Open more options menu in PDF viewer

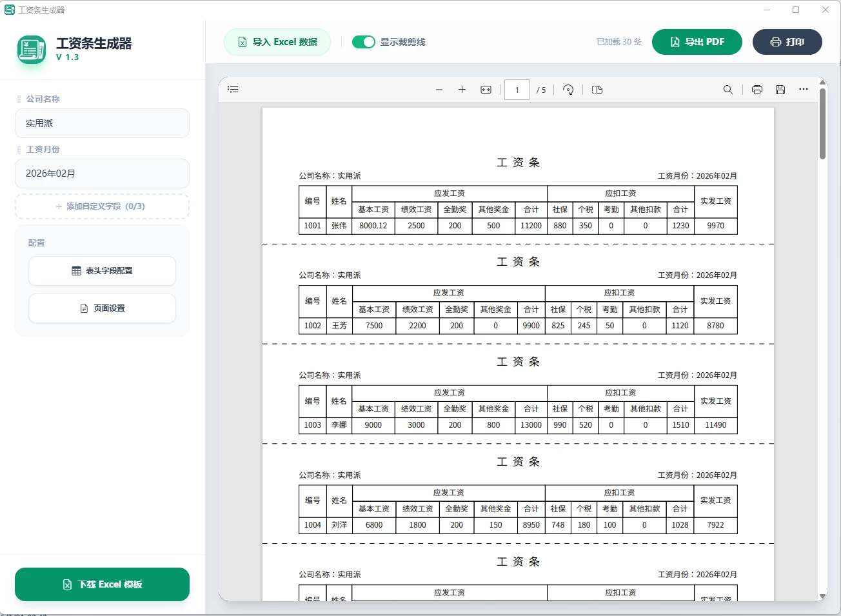pos(803,90)
